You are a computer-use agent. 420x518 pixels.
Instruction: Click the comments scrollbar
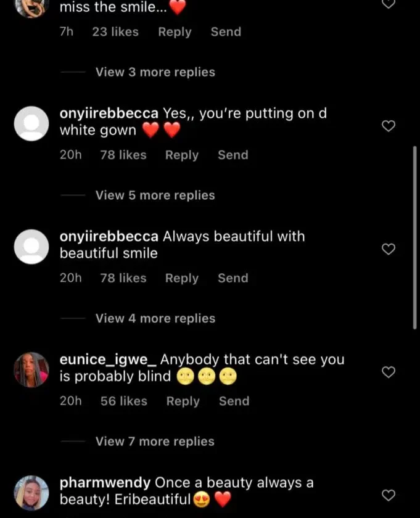click(x=415, y=234)
